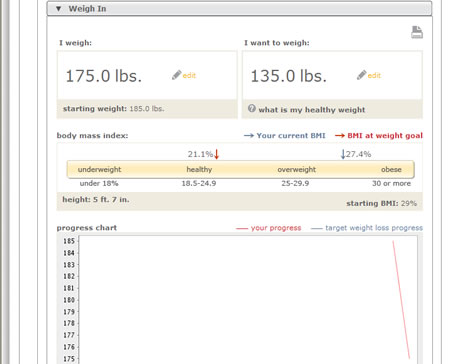Click the 'your progress' chart legend
Viewport: 450px width, 364px height.
(x=276, y=228)
